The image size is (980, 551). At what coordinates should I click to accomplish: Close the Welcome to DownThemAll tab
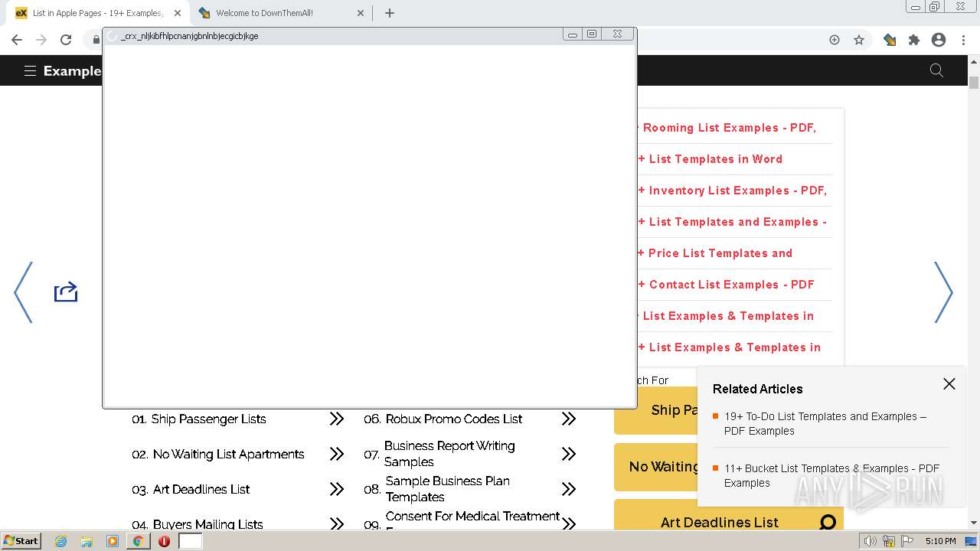[361, 13]
